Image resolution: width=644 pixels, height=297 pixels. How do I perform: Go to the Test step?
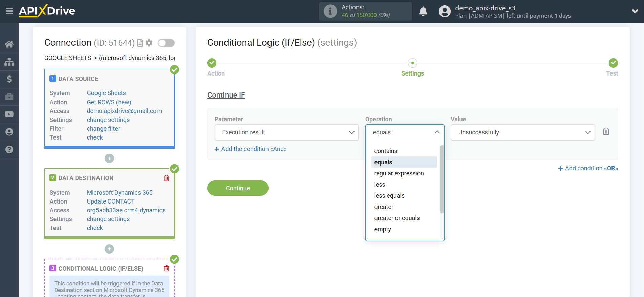point(613,63)
